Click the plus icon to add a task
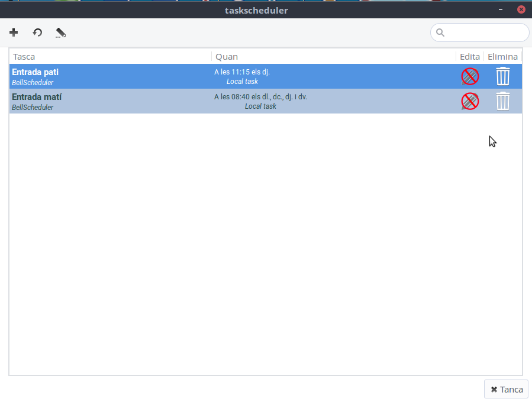Screen dimensions: 532x402 tap(14, 33)
